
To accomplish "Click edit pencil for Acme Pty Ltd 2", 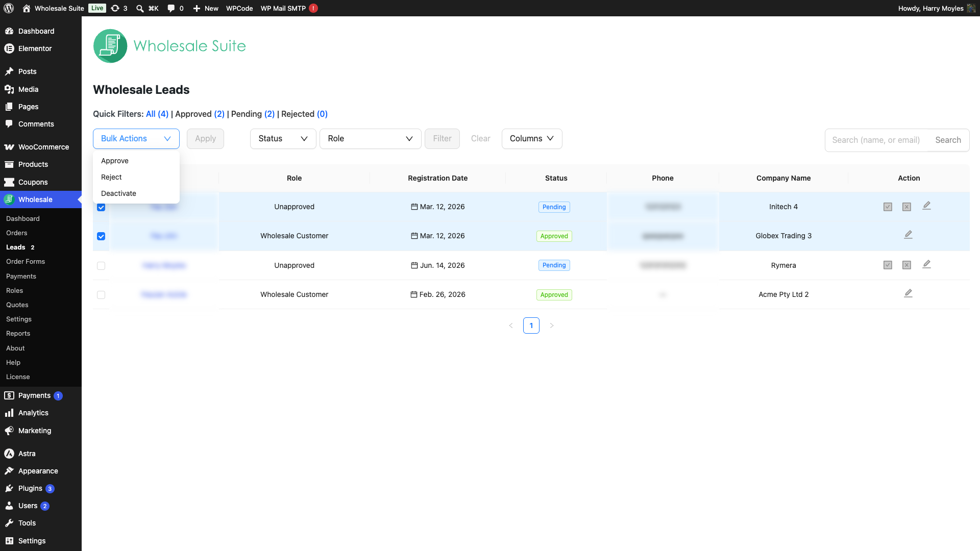I will (908, 293).
